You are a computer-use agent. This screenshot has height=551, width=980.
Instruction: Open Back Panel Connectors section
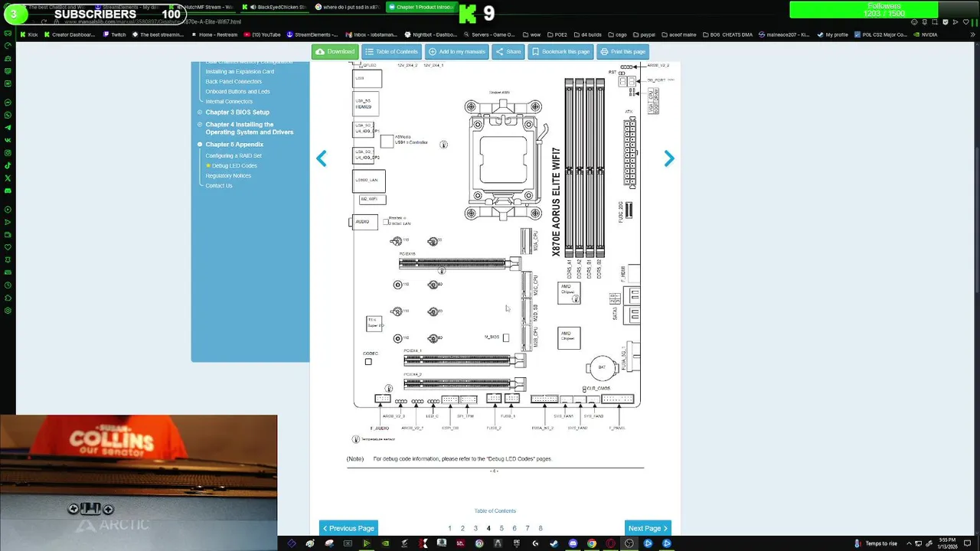(234, 81)
